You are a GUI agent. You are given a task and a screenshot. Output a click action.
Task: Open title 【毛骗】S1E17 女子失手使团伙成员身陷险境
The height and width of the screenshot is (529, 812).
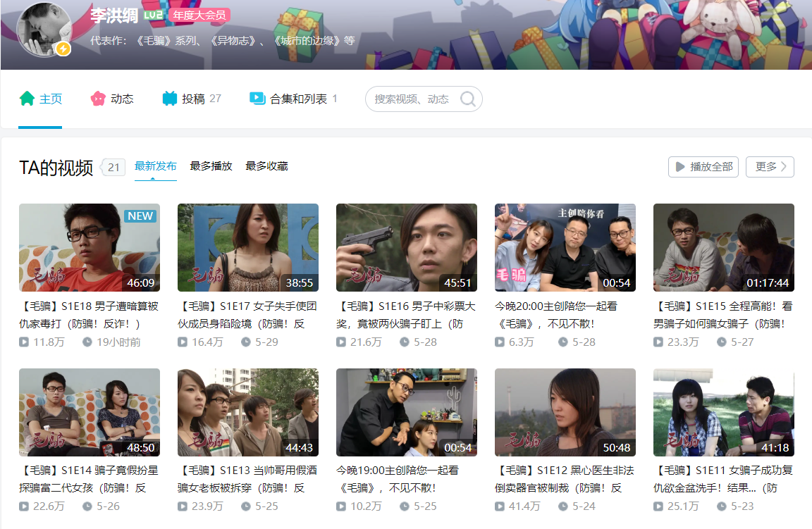247,315
